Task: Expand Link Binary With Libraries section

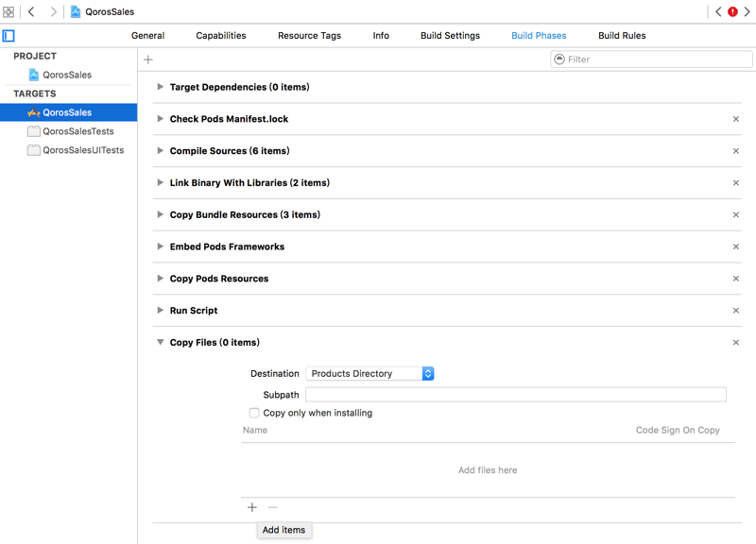Action: coord(160,182)
